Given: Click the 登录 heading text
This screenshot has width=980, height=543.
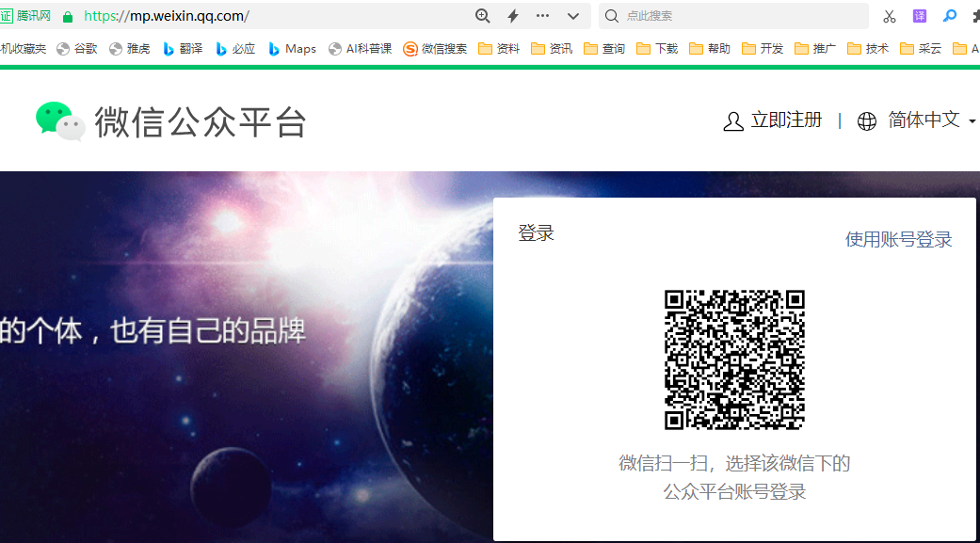Looking at the screenshot, I should pyautogui.click(x=537, y=233).
